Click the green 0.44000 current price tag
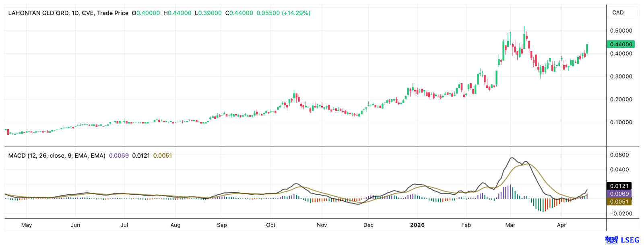The height and width of the screenshot is (245, 644). click(621, 44)
